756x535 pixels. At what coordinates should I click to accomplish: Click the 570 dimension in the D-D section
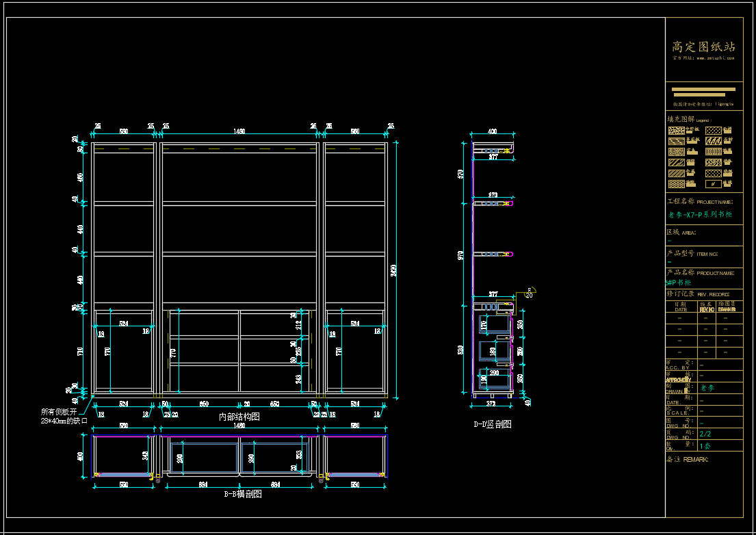[x=460, y=174]
